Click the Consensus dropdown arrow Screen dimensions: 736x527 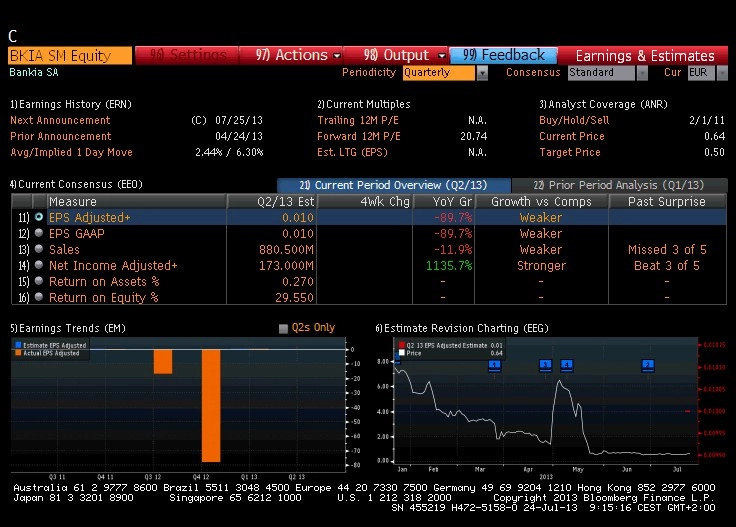click(x=642, y=73)
